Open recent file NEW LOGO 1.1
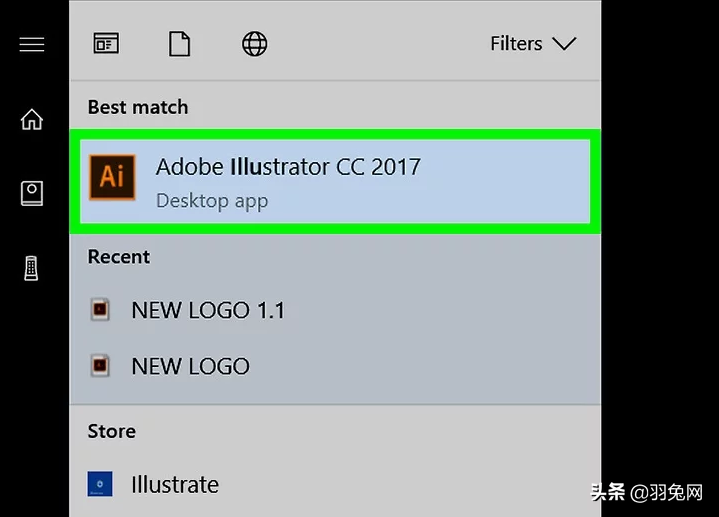The width and height of the screenshot is (719, 517). click(x=208, y=310)
